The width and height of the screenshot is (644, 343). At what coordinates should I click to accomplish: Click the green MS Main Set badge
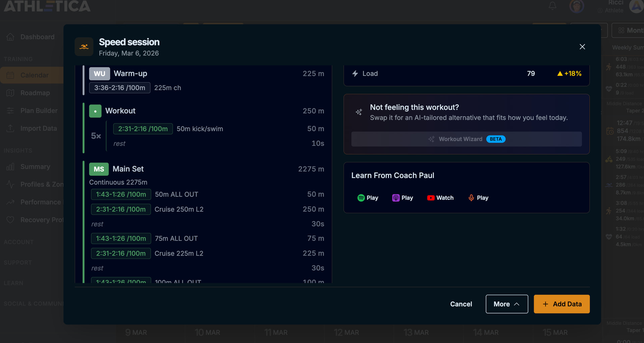pos(99,169)
